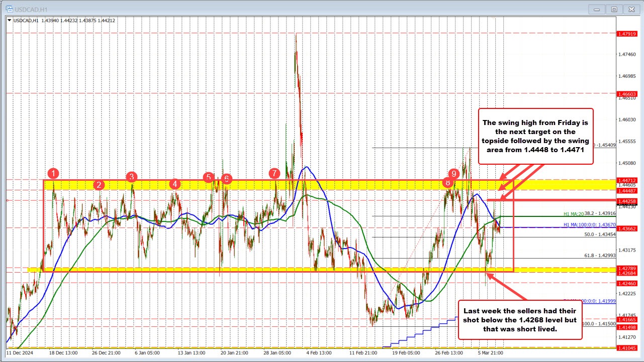Viewport: 644px width, 362px height.
Task: Select red circle marker 1 on the chart
Action: pos(54,174)
